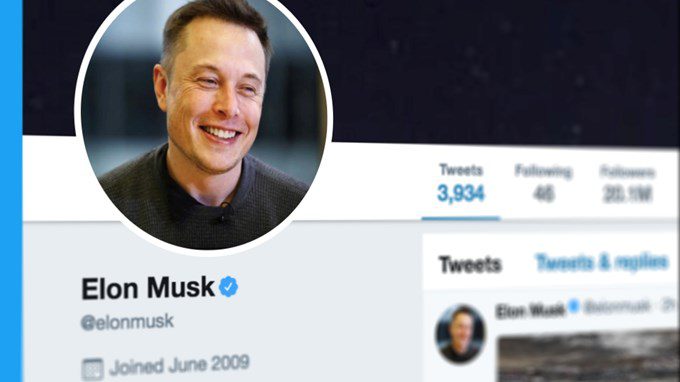Click the @elonmusk handle under the name
Screen dimensions: 680x382
pos(127,322)
